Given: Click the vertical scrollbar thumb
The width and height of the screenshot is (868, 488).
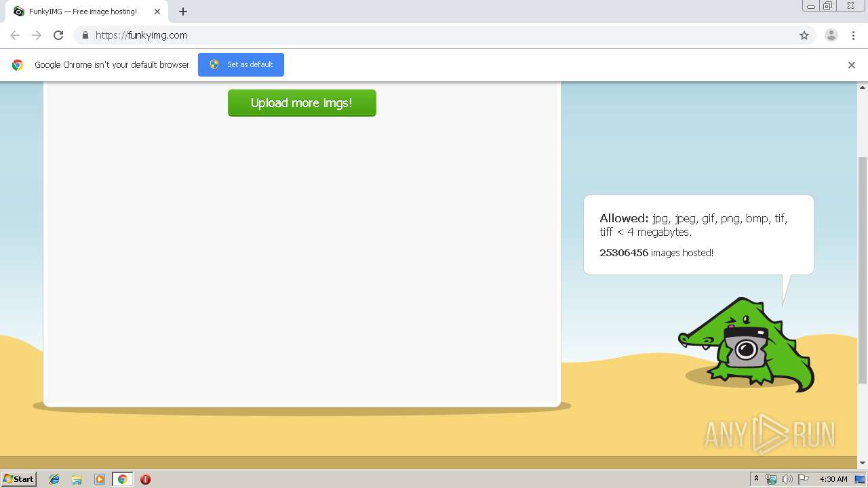Looking at the screenshot, I should pos(863,270).
